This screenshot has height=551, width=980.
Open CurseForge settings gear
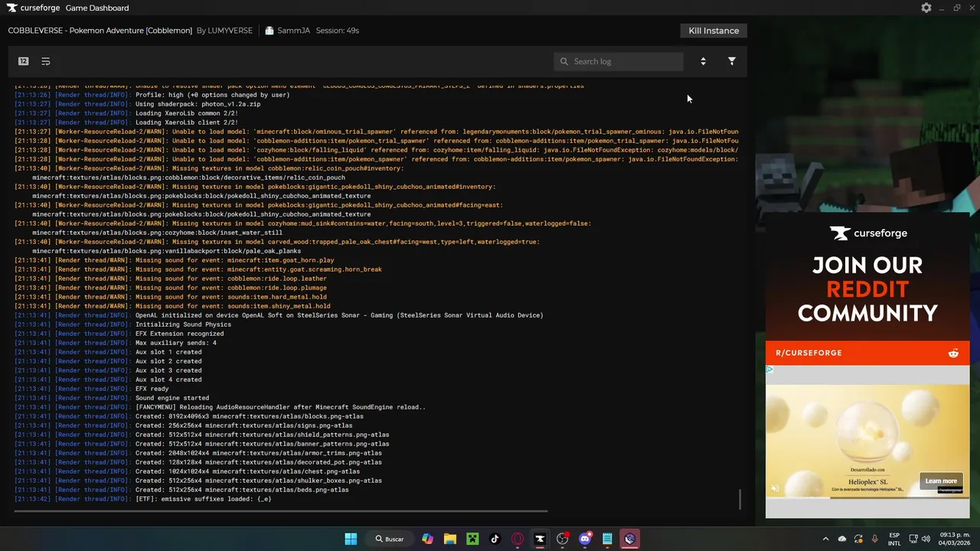pyautogui.click(x=926, y=8)
